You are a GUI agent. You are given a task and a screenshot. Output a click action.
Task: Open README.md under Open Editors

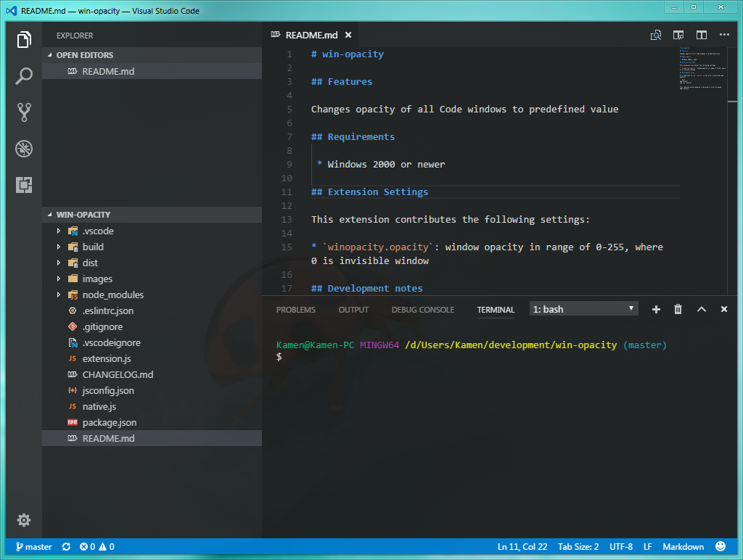[152, 71]
